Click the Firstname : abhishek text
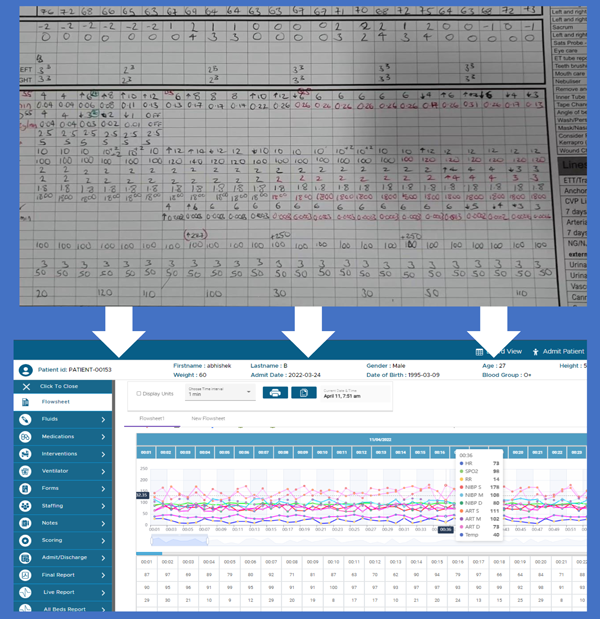This screenshot has height=619, width=600. pos(202,366)
